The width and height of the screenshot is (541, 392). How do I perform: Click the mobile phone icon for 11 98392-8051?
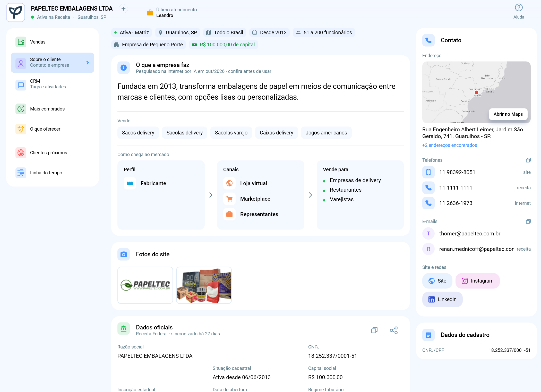pyautogui.click(x=428, y=172)
